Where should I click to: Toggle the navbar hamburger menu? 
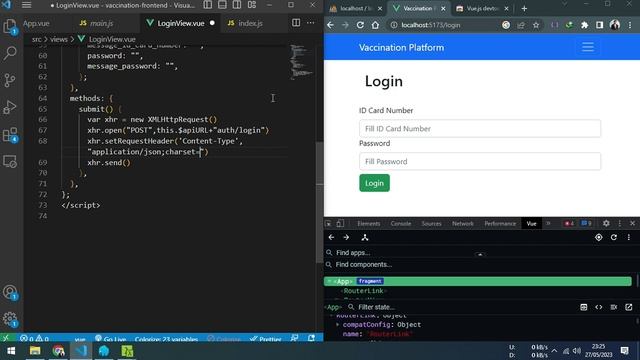click(588, 47)
